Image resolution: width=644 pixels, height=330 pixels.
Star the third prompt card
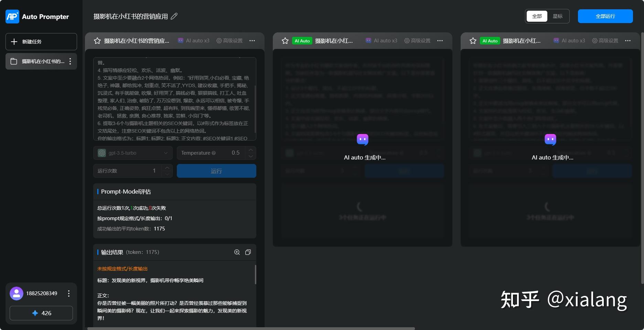click(473, 41)
